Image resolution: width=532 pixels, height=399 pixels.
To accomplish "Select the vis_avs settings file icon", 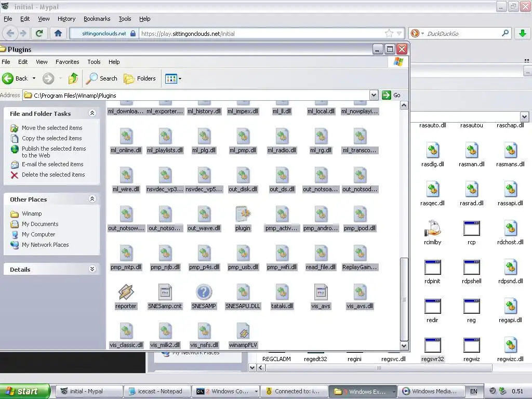I will (321, 292).
